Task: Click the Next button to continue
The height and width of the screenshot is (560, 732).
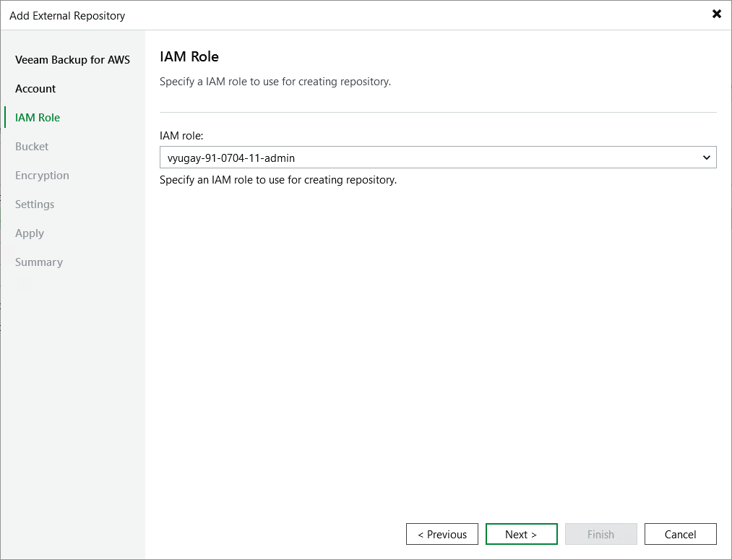Action: 521,534
